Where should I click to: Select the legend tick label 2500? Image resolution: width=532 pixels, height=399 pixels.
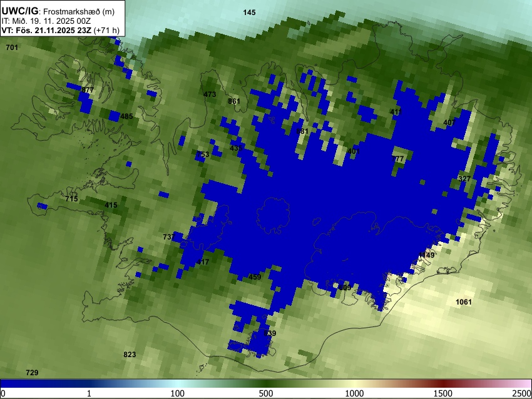click(x=522, y=393)
